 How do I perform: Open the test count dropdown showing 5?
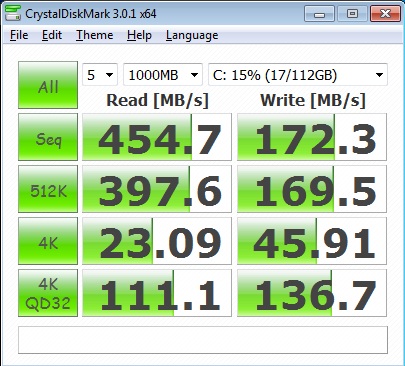point(100,75)
